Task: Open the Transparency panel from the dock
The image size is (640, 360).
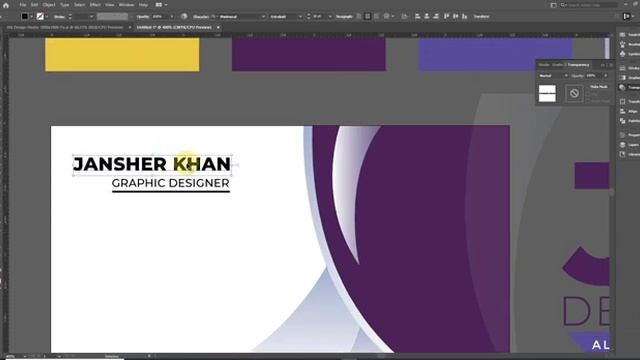Action: coord(628,87)
